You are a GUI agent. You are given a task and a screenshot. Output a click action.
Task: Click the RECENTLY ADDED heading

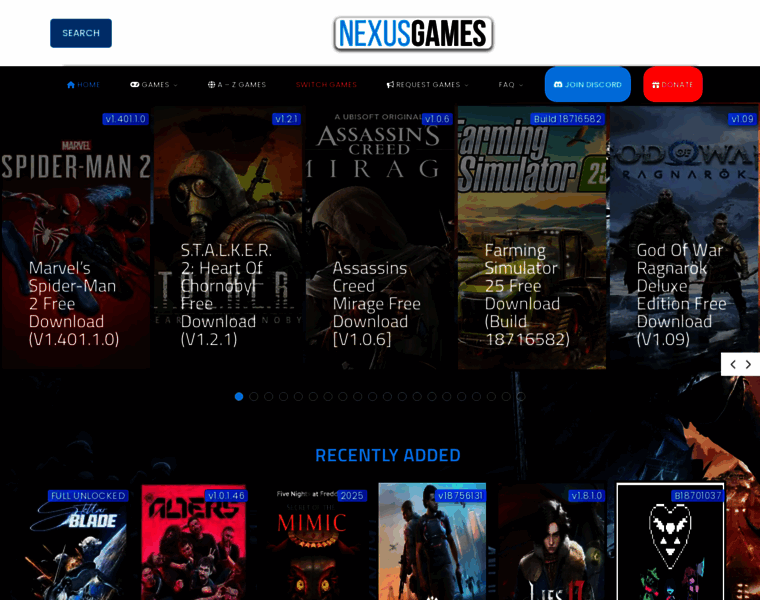click(x=388, y=455)
